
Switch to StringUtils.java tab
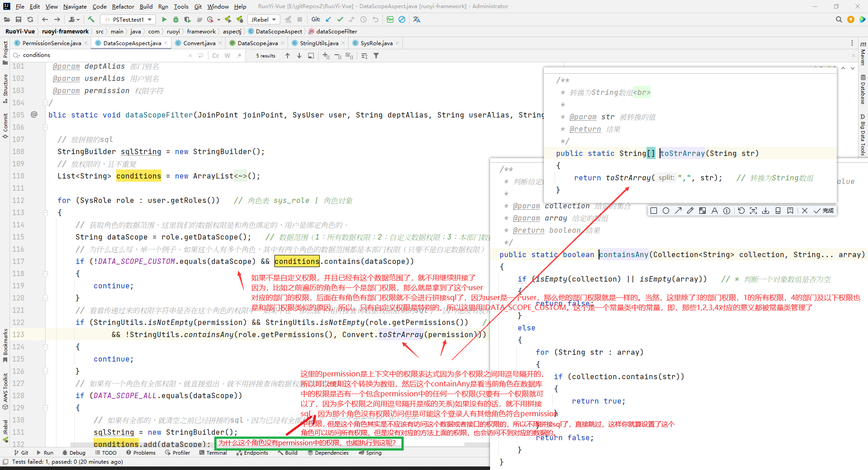319,43
